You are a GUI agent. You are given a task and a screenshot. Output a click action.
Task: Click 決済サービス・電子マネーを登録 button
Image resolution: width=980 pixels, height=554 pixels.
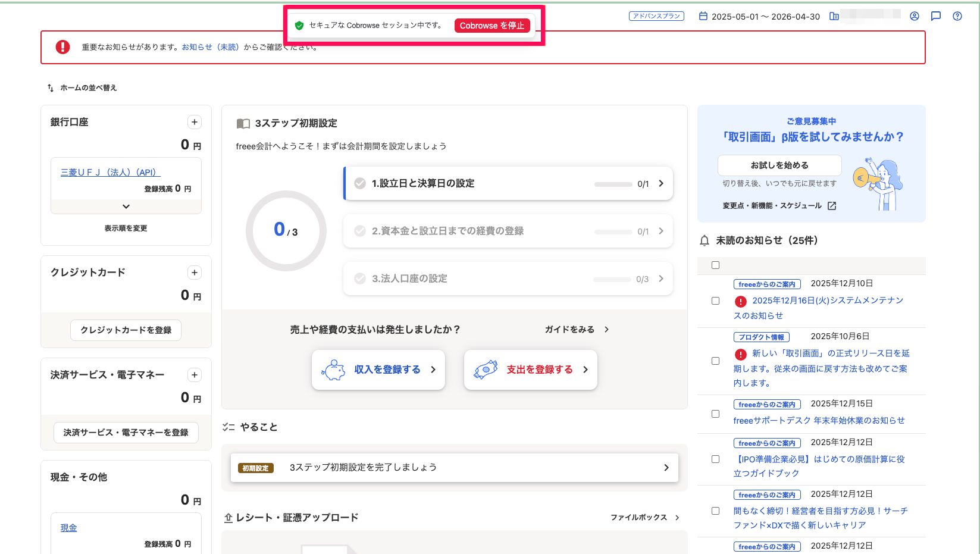click(x=126, y=433)
